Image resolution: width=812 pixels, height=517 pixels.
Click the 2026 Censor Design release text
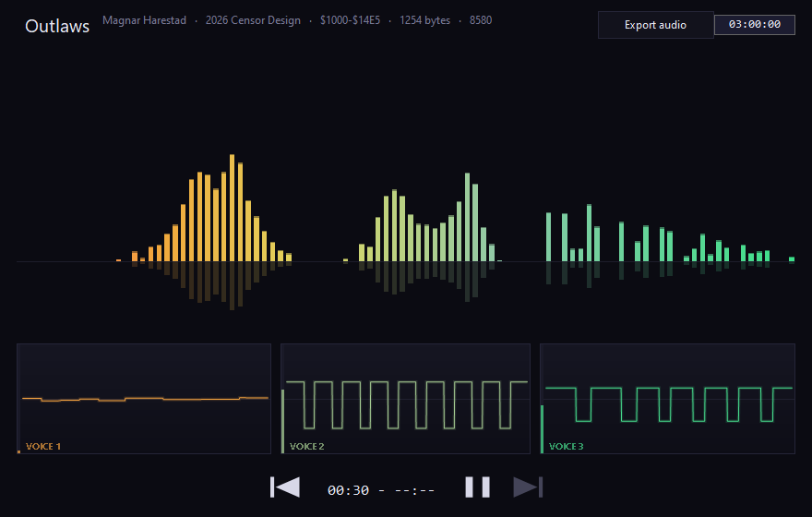(x=253, y=20)
